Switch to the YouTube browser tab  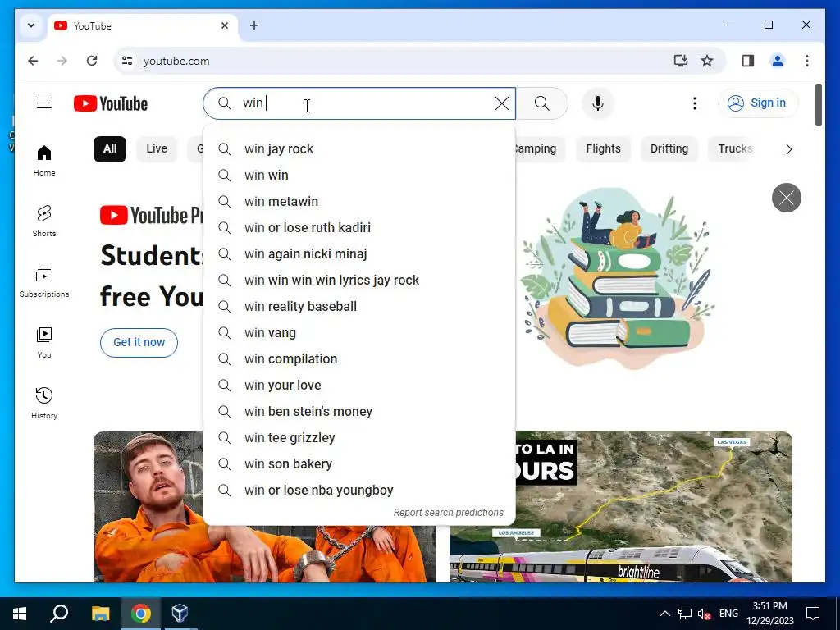(144, 25)
